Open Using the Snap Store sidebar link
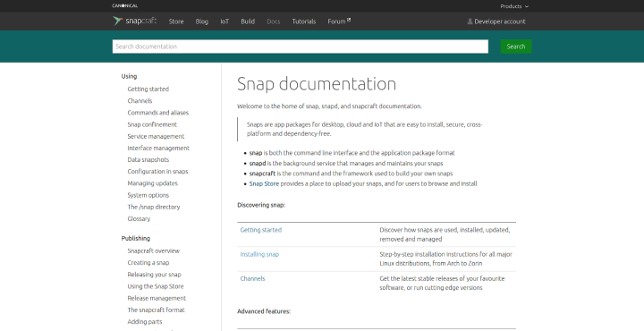 pos(156,286)
